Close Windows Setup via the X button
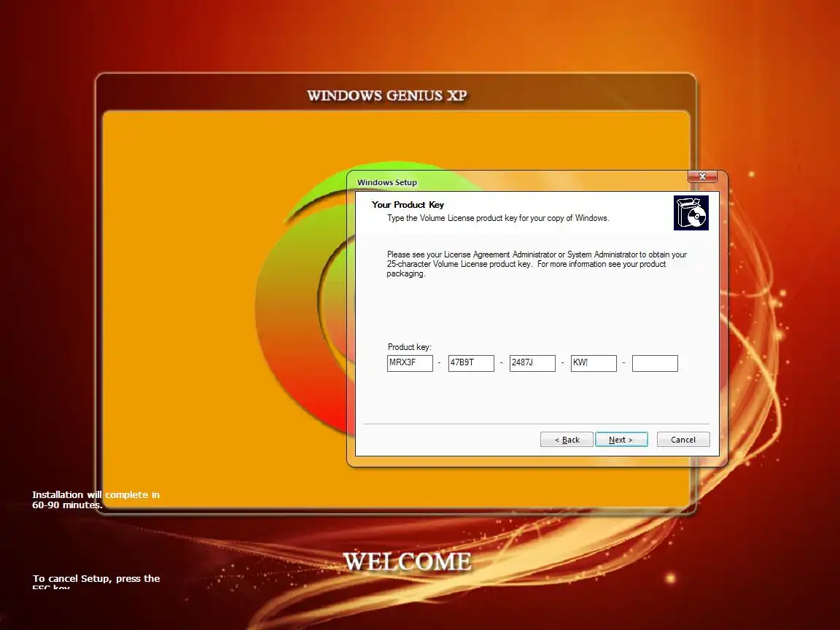 (702, 176)
